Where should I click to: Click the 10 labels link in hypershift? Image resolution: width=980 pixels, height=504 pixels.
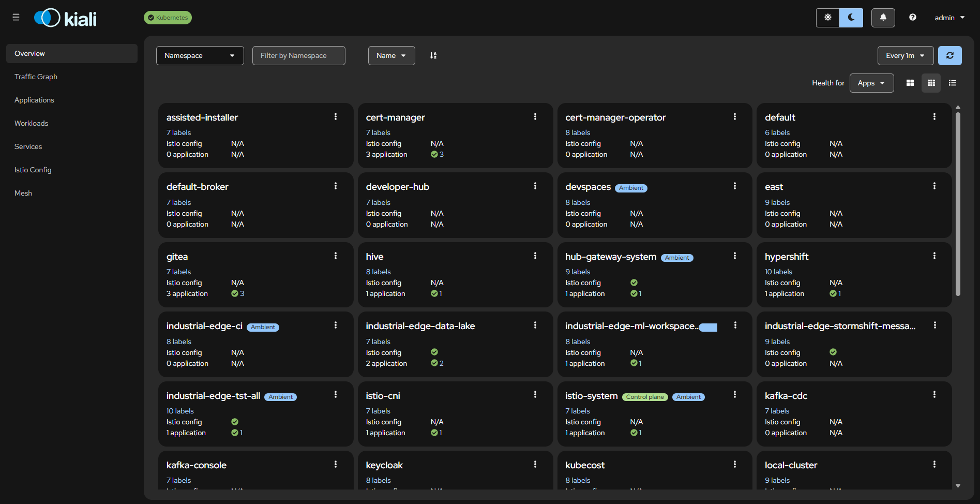tap(778, 272)
